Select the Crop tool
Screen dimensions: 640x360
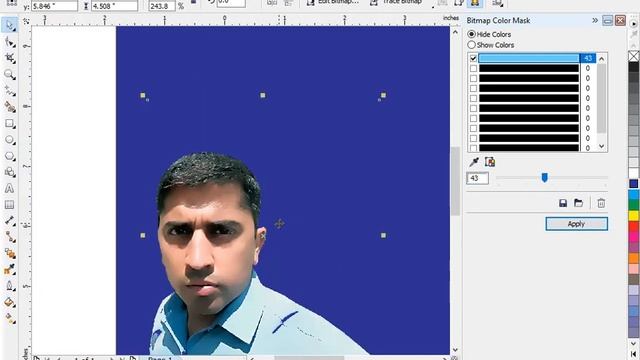coord(9,58)
